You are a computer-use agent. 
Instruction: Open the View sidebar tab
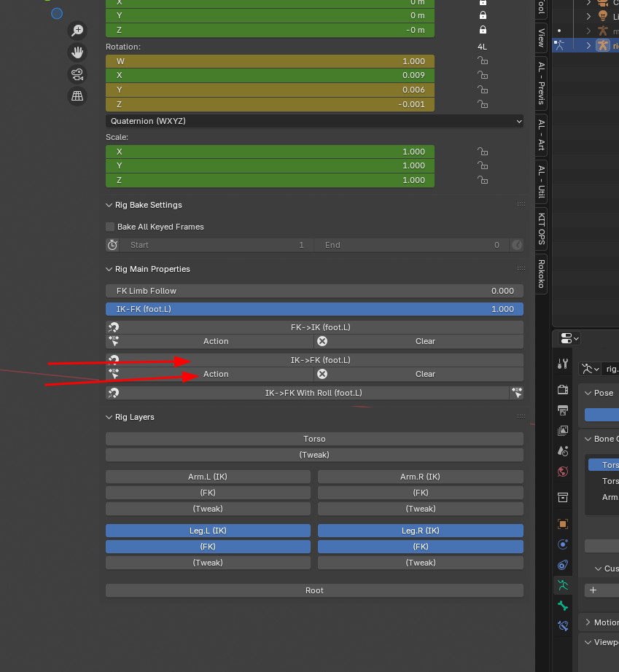coord(542,38)
